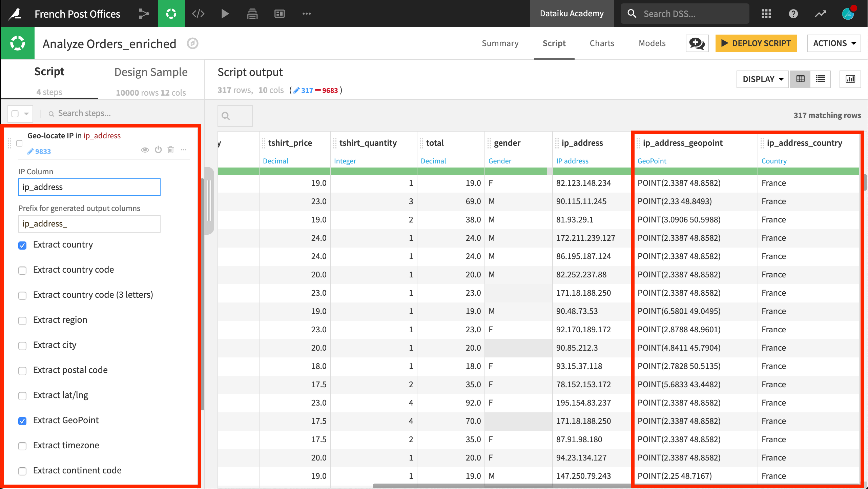The width and height of the screenshot is (868, 489).
Task: Click the Deploy Script button
Action: (757, 42)
